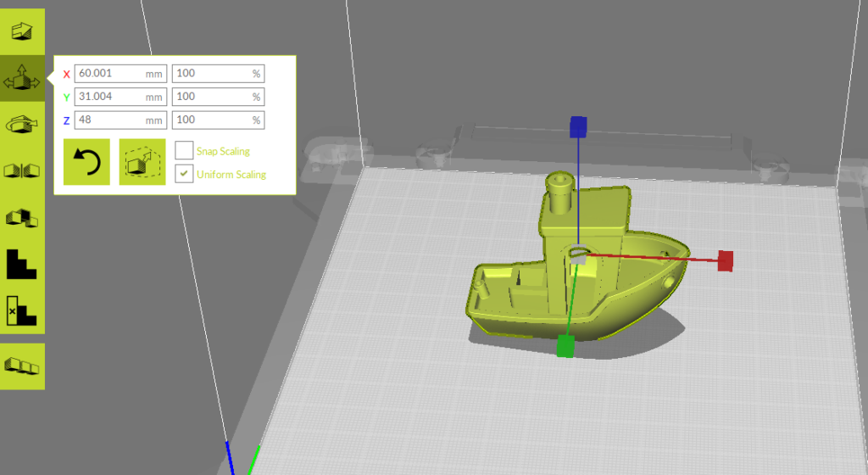
Task: Click the X scale percentage field
Action: tap(218, 73)
